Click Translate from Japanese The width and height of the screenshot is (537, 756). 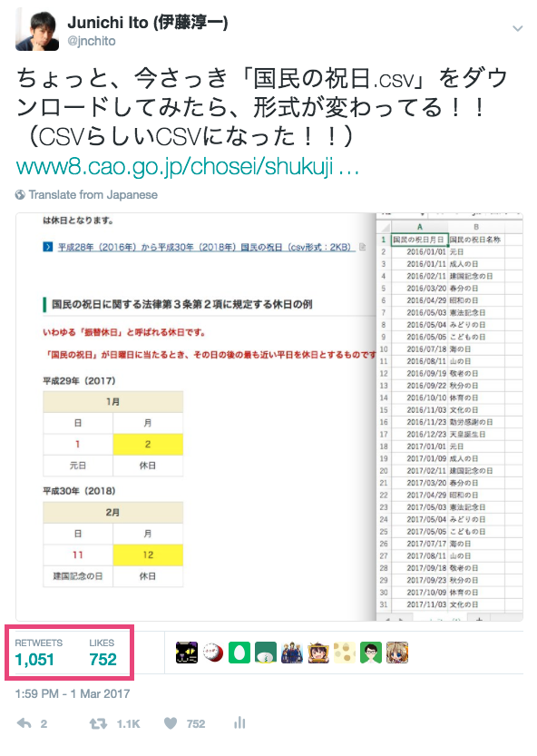(93, 195)
